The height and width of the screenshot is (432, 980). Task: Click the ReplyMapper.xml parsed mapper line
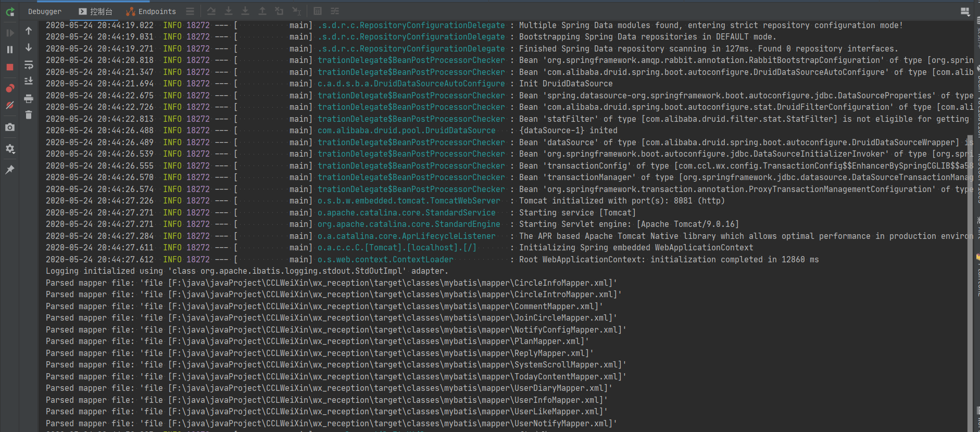(x=320, y=353)
